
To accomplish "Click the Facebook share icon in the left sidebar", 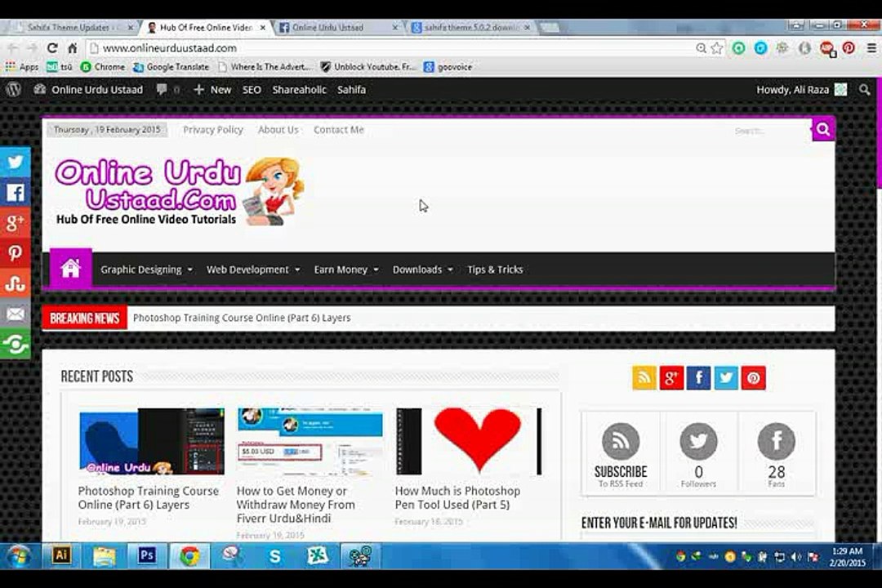I will pos(16,193).
